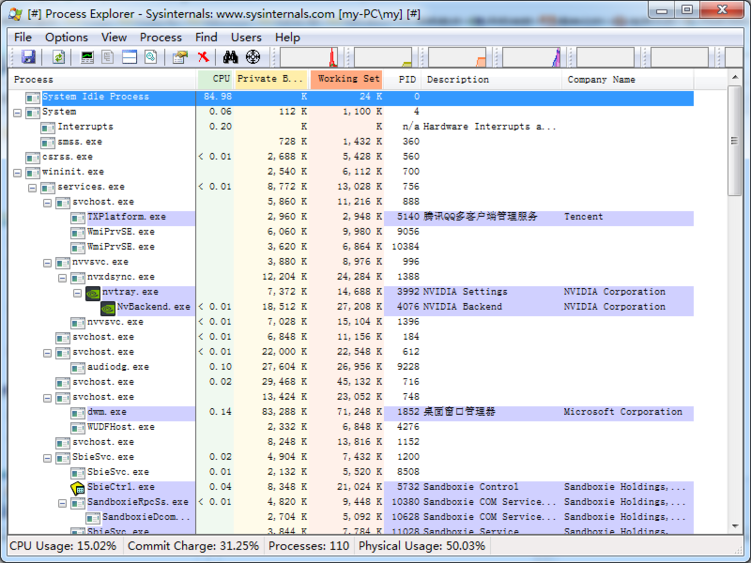Open the Help menu

pyautogui.click(x=287, y=37)
